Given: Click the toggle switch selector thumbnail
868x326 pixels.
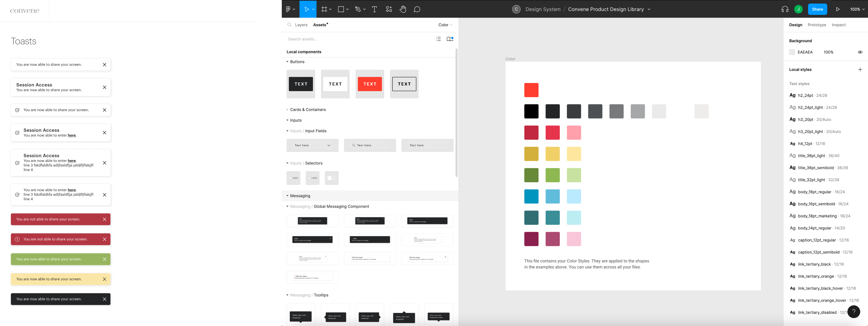Looking at the screenshot, I should pos(331,178).
